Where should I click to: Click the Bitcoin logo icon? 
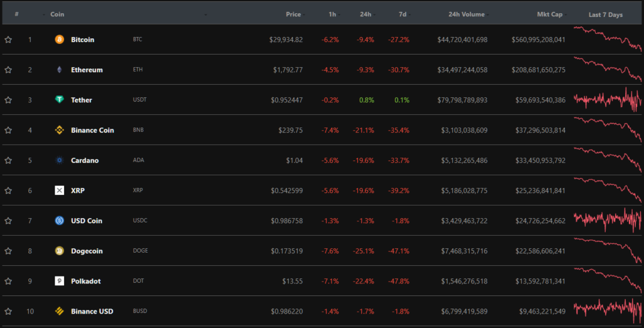60,40
